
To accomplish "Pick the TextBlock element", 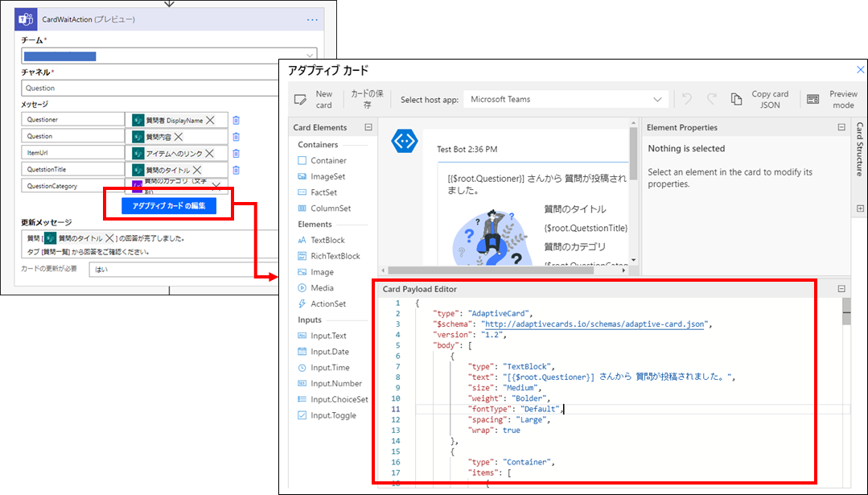I will point(321,241).
